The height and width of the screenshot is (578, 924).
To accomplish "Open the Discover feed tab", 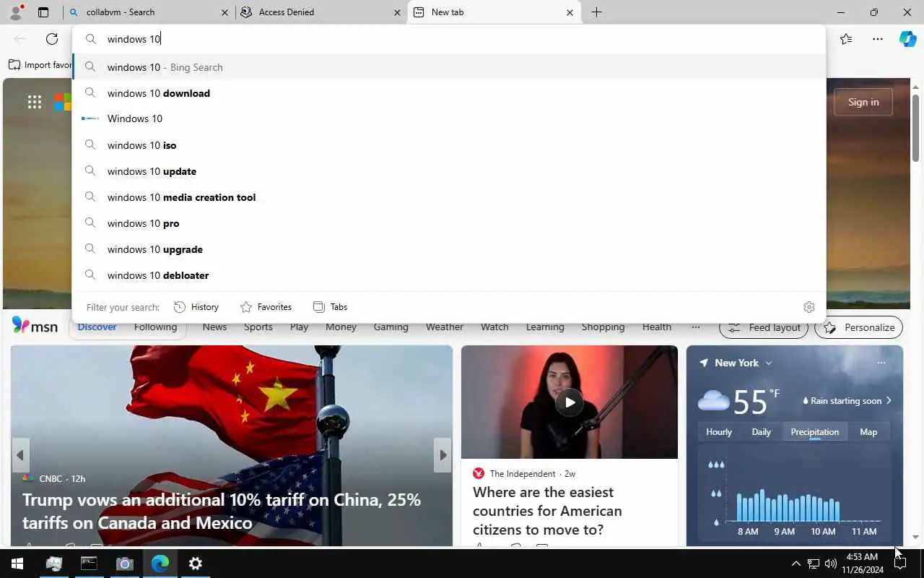I will pos(97,327).
